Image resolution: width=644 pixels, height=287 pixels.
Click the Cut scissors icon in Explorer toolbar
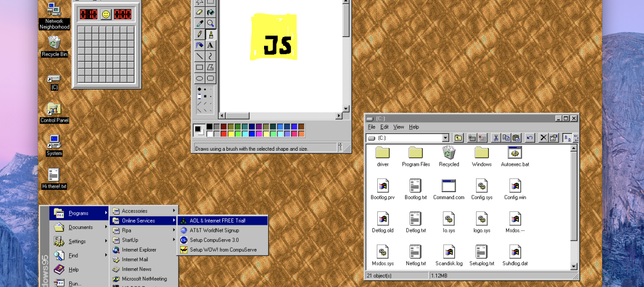496,138
